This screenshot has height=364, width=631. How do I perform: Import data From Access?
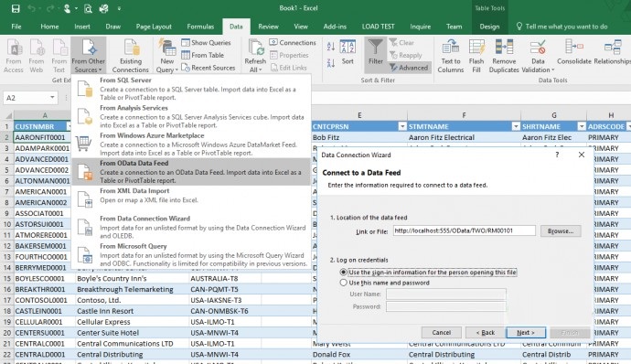coord(14,56)
